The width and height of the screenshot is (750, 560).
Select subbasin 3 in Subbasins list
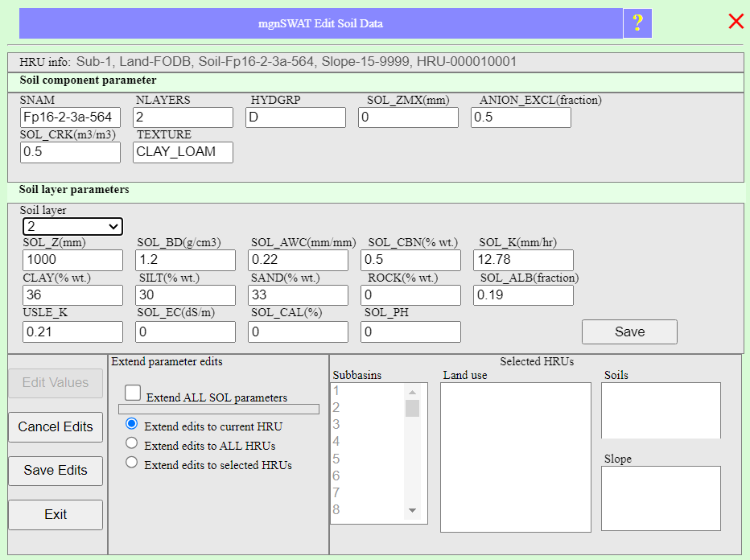point(367,424)
